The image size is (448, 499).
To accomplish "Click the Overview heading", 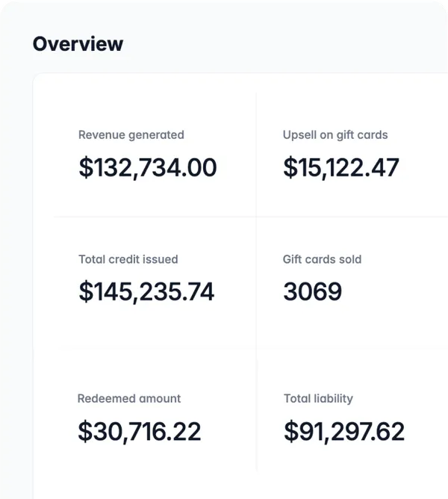I will (x=78, y=44).
